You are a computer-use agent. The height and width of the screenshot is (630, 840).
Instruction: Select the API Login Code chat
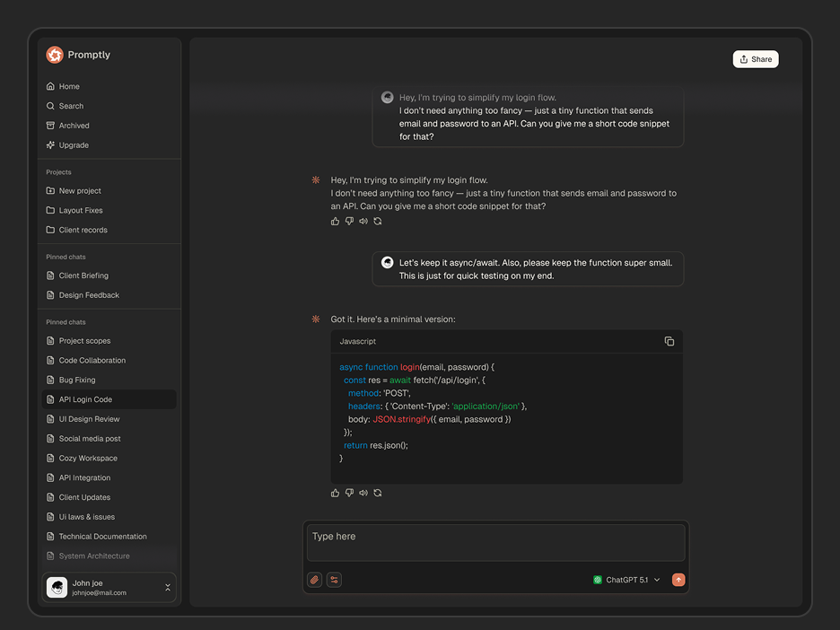pyautogui.click(x=109, y=399)
